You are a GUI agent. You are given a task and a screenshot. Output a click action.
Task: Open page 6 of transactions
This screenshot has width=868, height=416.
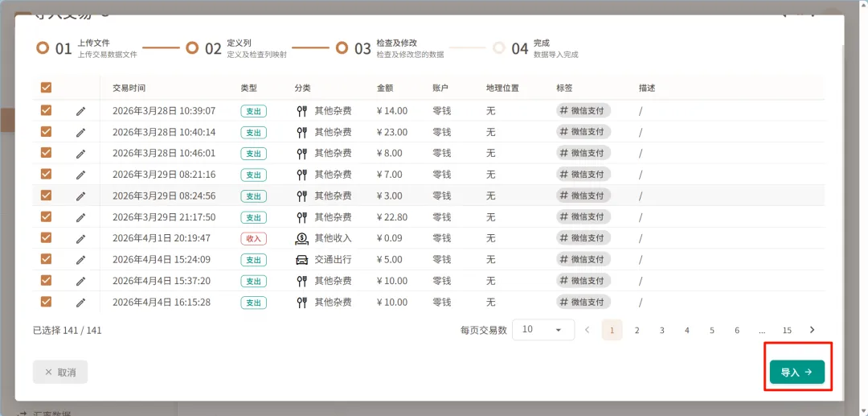(x=737, y=330)
